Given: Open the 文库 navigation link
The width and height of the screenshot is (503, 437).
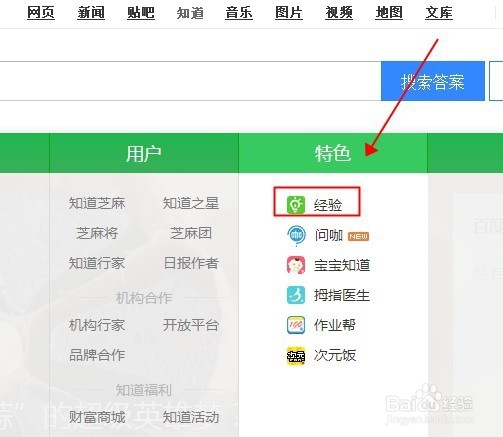Looking at the screenshot, I should [439, 13].
